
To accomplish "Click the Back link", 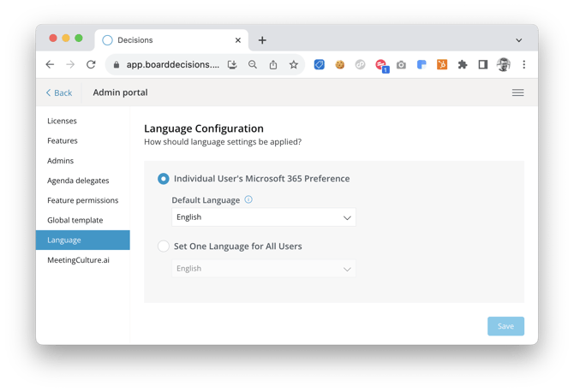I will (59, 92).
